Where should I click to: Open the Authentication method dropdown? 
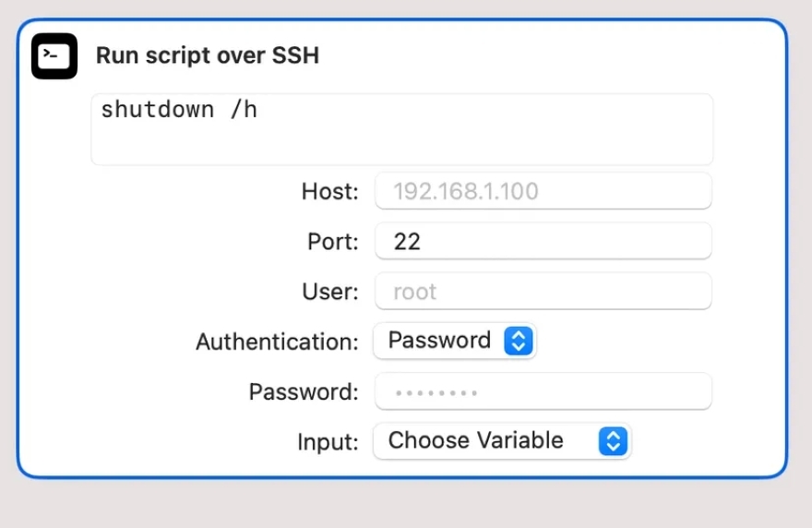(x=454, y=341)
